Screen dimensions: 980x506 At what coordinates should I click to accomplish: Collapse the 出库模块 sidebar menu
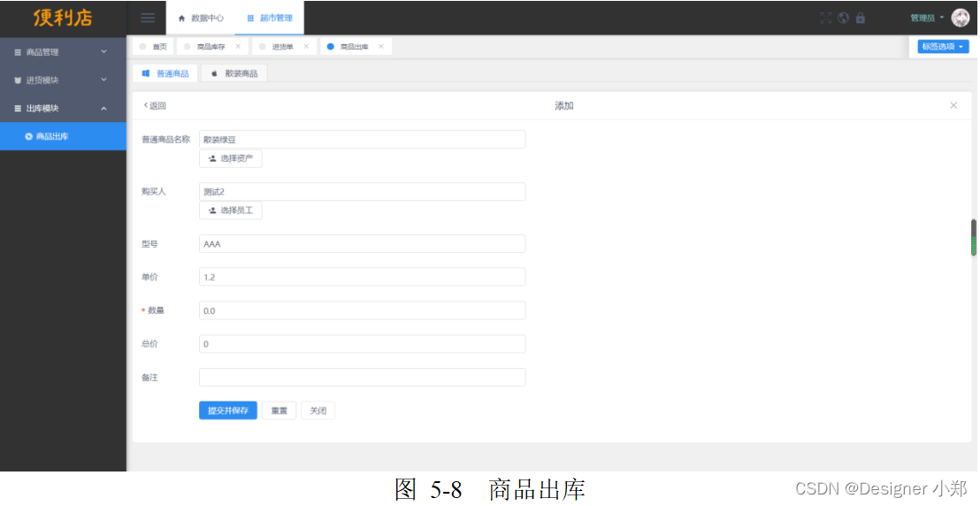pyautogui.click(x=63, y=108)
